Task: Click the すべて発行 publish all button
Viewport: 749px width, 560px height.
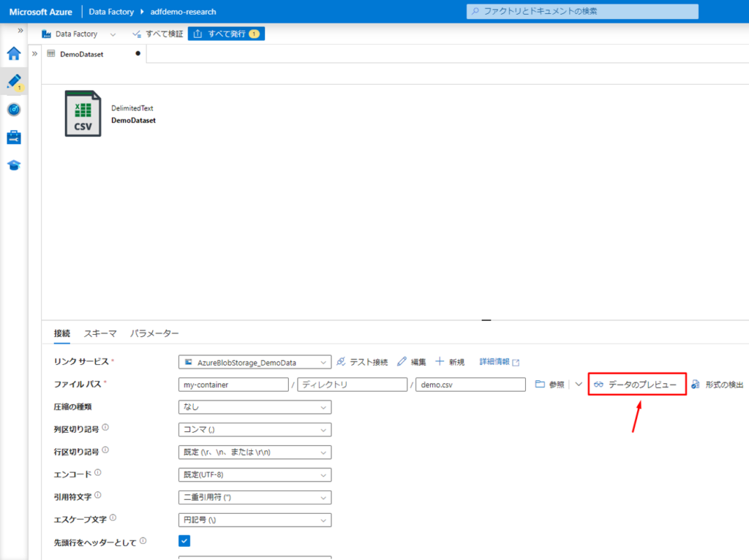Action: [x=226, y=34]
